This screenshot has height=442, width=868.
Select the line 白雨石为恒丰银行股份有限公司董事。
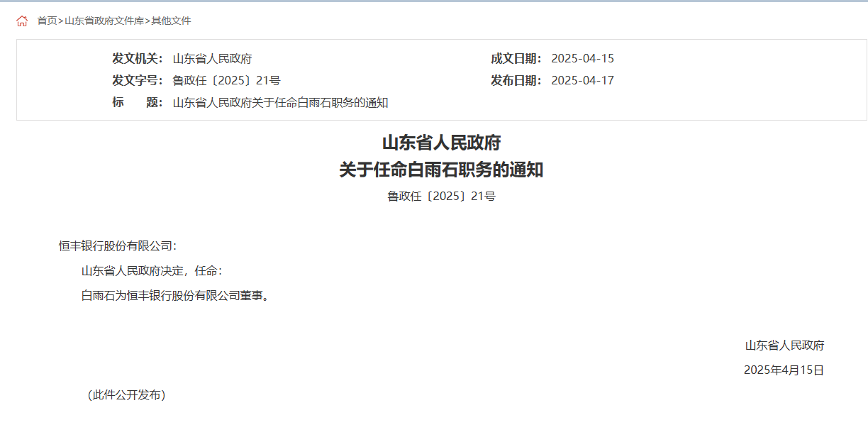(x=175, y=296)
